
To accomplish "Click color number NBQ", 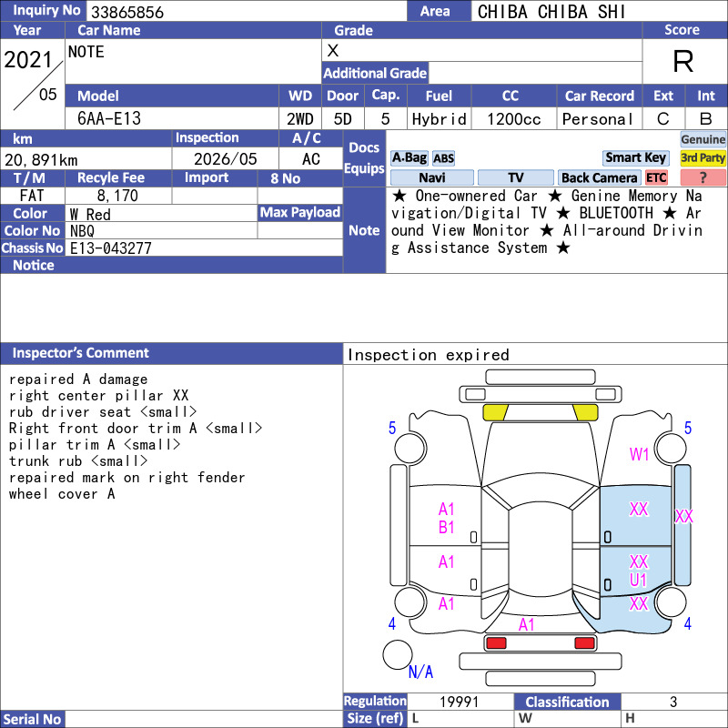I will coord(82,231).
